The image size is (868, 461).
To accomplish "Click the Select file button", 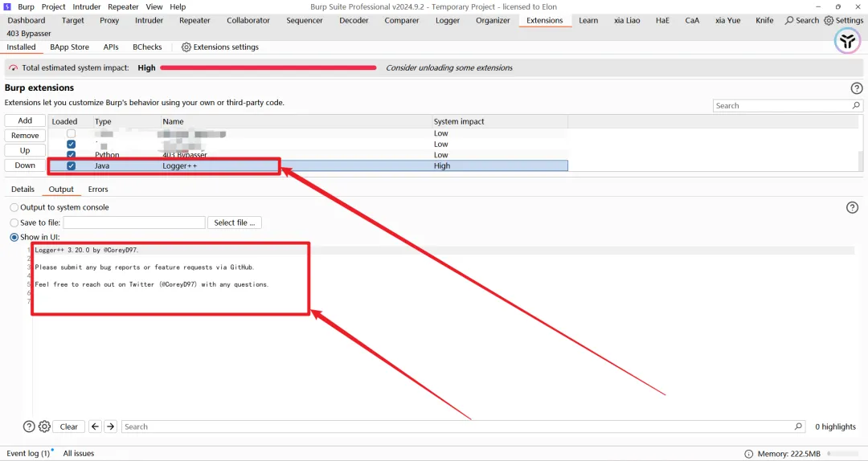I will click(x=234, y=222).
